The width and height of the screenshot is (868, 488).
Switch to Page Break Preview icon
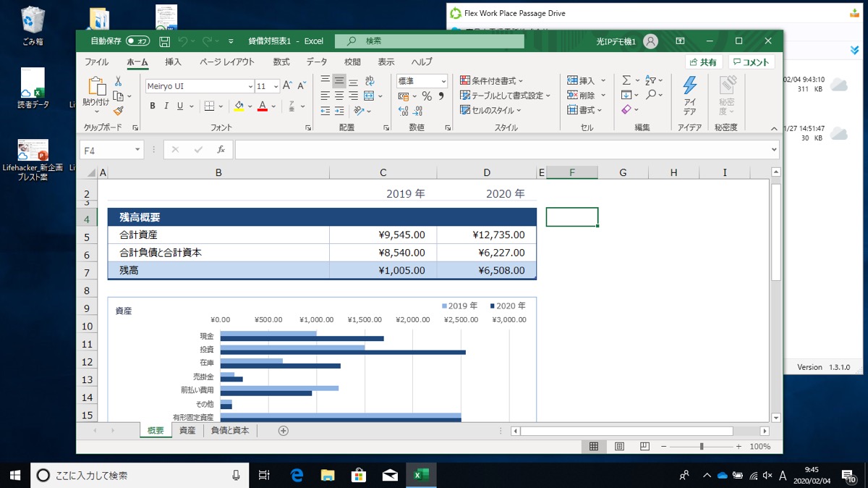tap(644, 447)
